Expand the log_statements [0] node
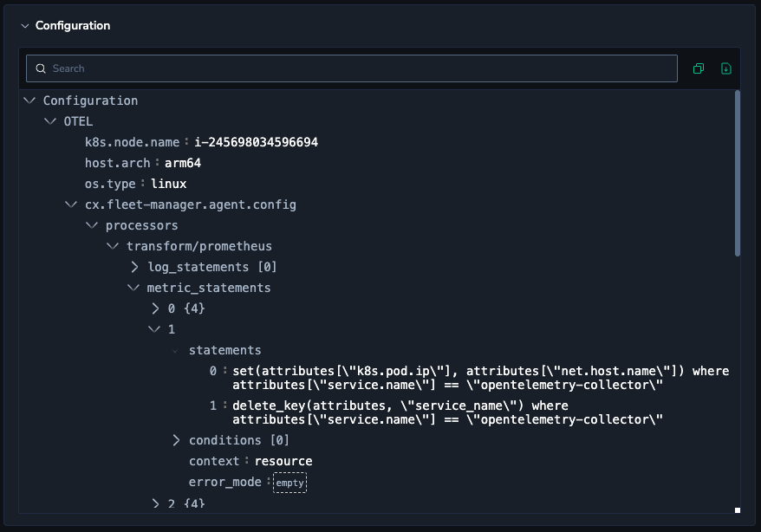 [134, 267]
